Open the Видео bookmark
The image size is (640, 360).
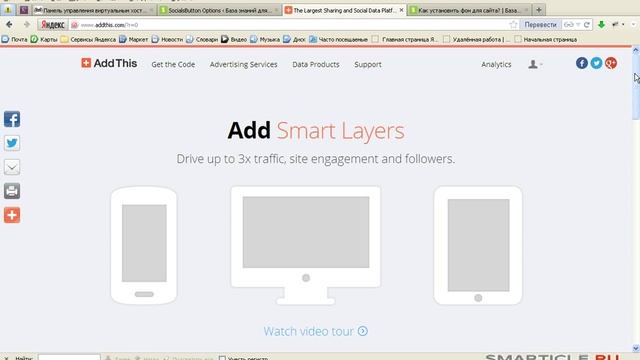coord(234,40)
